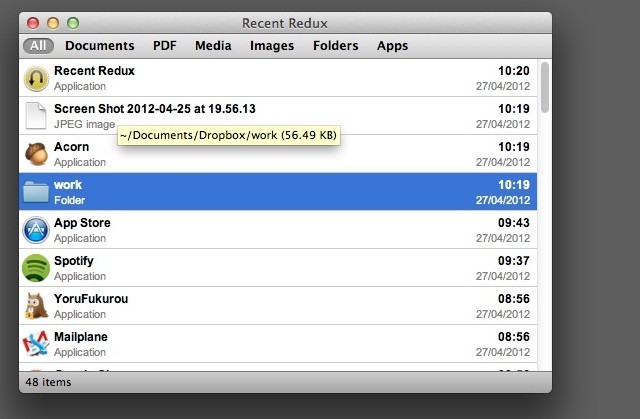The width and height of the screenshot is (640, 419).
Task: Click the App Store icon
Action: coord(36,230)
